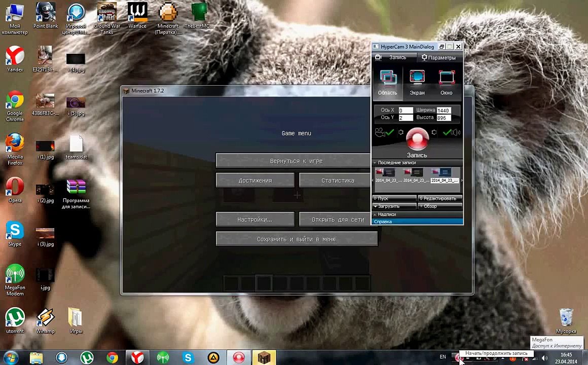Open the Windows Start button

[x=10, y=357]
